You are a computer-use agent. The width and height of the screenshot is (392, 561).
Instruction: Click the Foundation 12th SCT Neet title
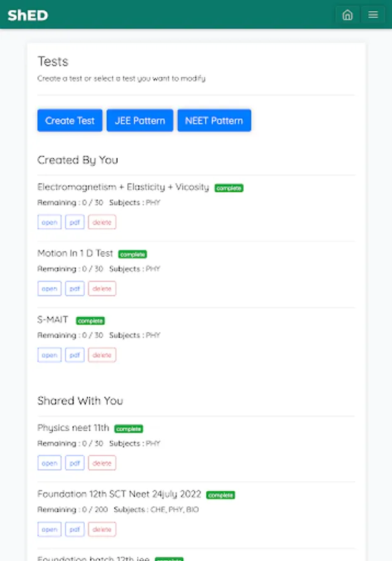click(119, 494)
